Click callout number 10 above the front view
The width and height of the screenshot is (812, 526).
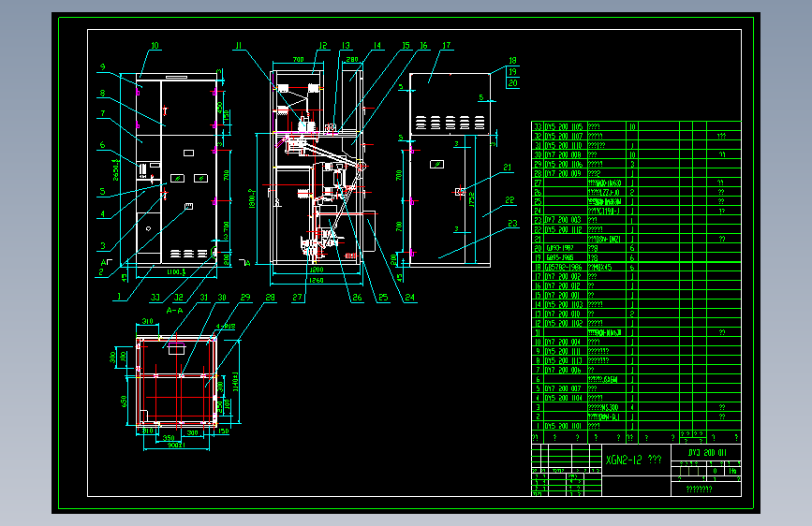pos(155,46)
